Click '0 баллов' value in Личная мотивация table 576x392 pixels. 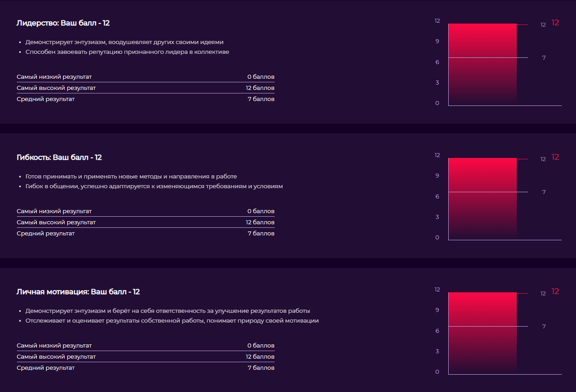pos(261,346)
